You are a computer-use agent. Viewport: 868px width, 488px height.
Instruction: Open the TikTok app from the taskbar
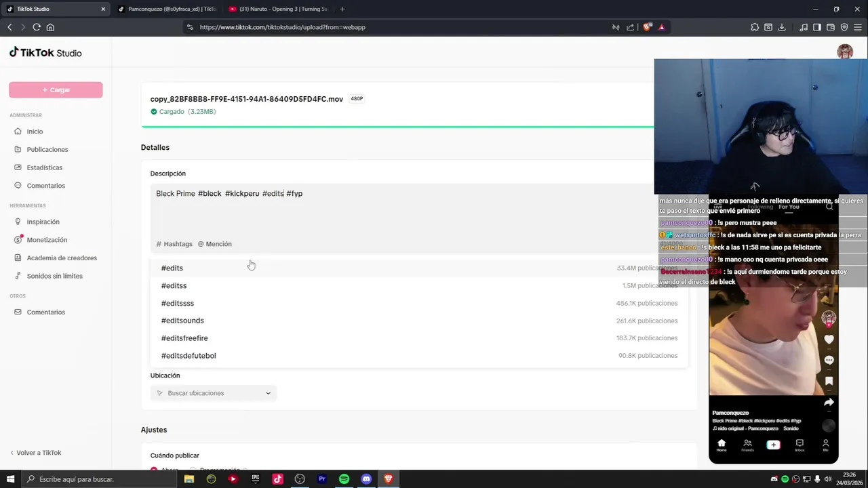tap(277, 479)
